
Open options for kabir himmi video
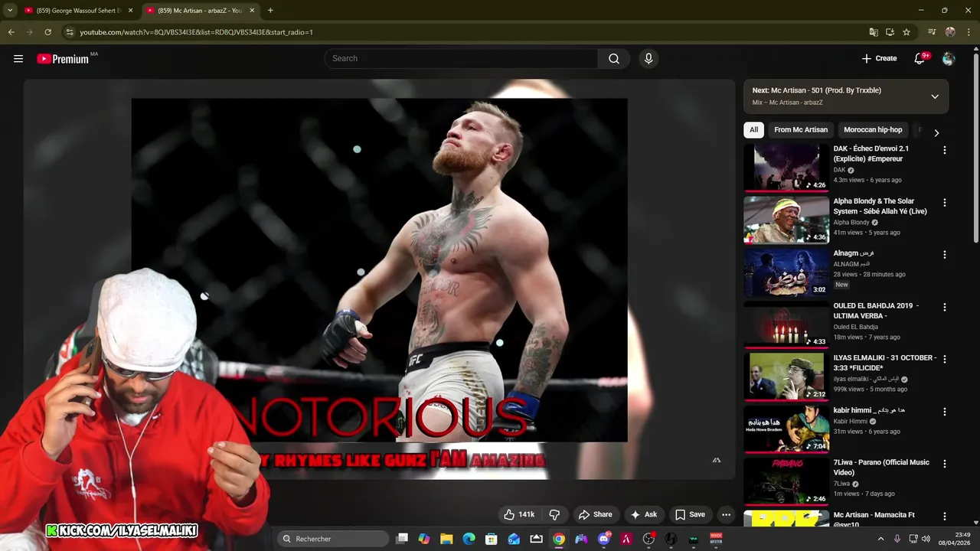[945, 412]
